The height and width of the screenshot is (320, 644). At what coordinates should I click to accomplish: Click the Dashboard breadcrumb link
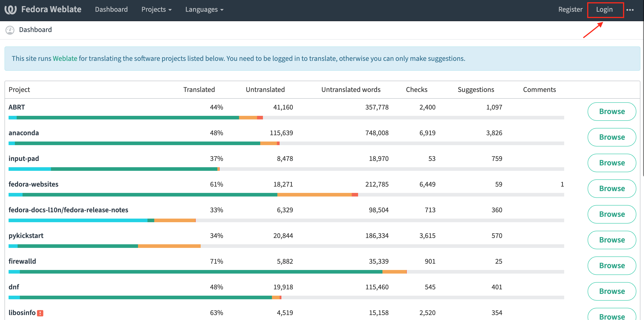click(x=35, y=30)
